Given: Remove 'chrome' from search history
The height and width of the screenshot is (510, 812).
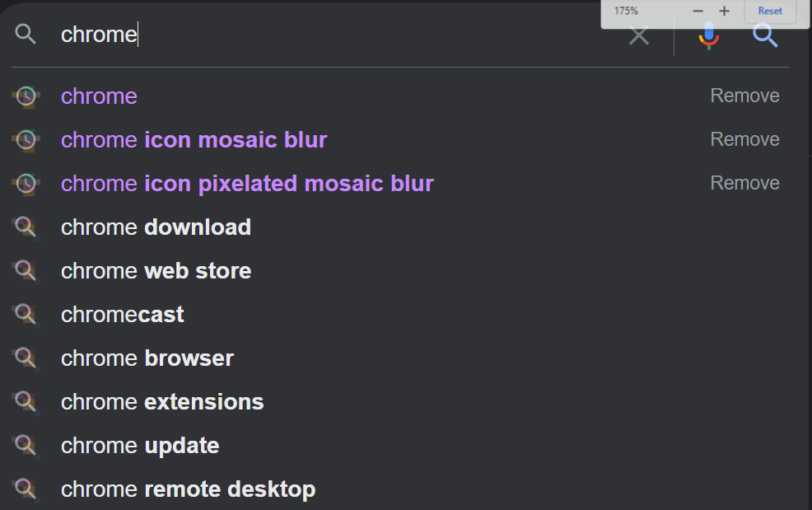Looking at the screenshot, I should click(744, 96).
